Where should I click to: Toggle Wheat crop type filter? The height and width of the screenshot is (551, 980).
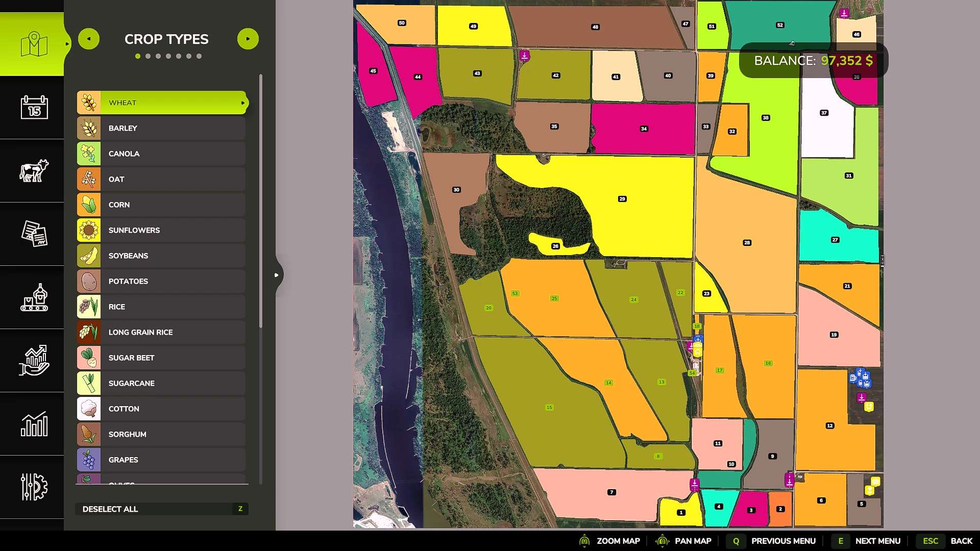click(x=162, y=103)
